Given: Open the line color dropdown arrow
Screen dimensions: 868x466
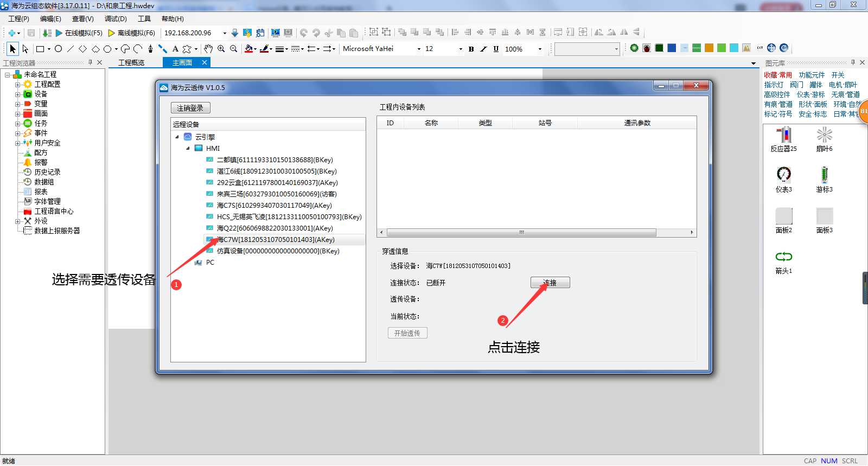Looking at the screenshot, I should pos(270,49).
